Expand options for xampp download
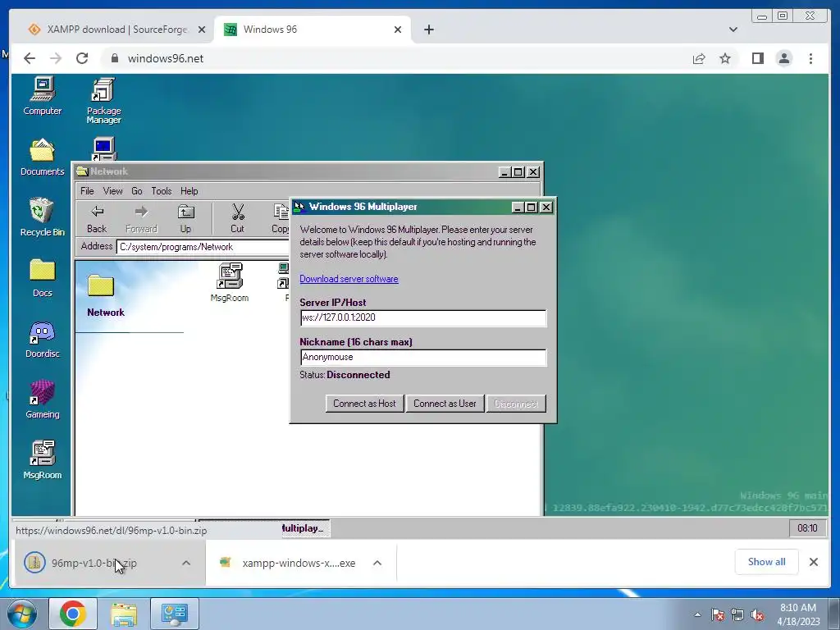Viewport: 840px width, 630px height. (x=377, y=563)
